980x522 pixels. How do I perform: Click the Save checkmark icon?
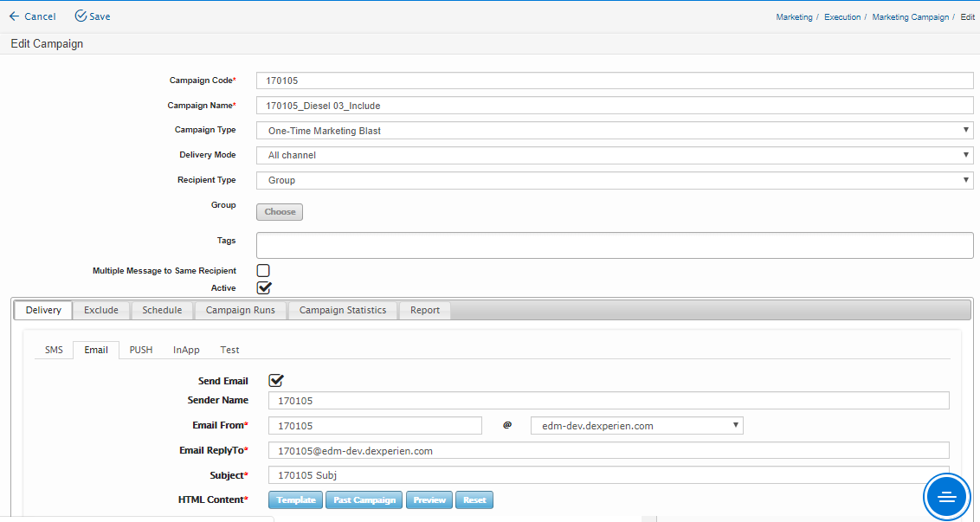(x=81, y=16)
